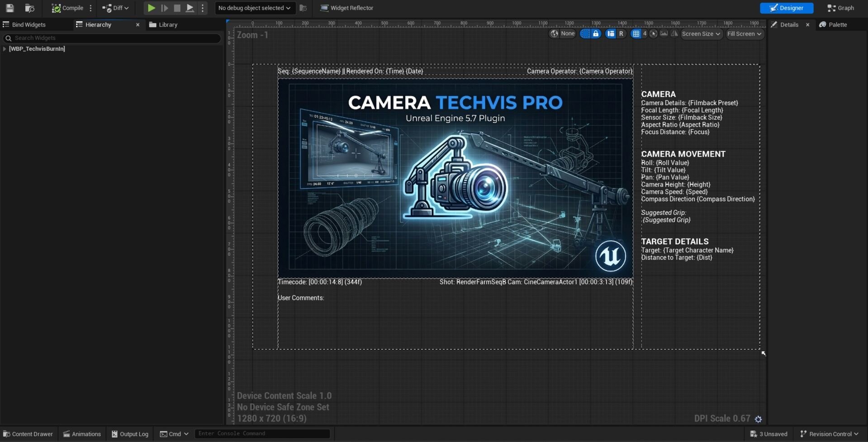The image size is (868, 442).
Task: Open the Content Drawer
Action: [28, 434]
